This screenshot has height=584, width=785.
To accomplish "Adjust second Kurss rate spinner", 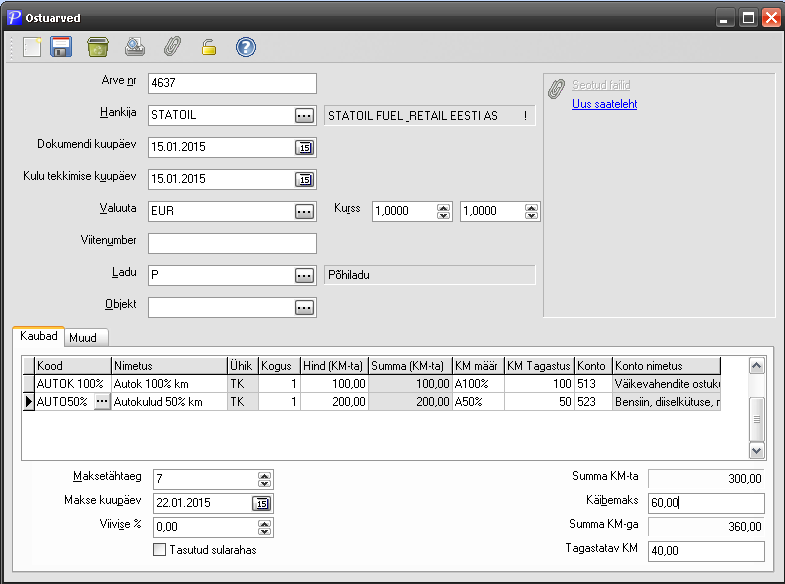I will click(x=531, y=212).
